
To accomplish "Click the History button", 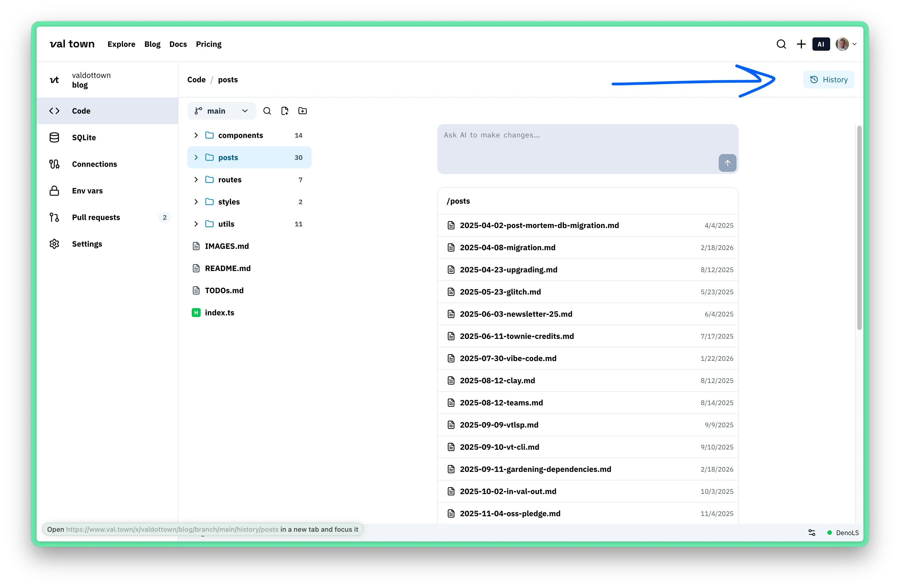I will pos(828,80).
